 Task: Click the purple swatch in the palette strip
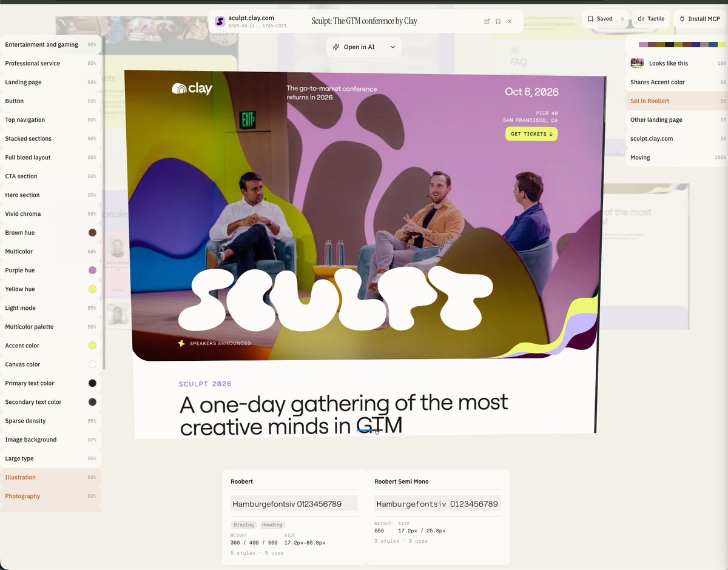click(x=643, y=44)
